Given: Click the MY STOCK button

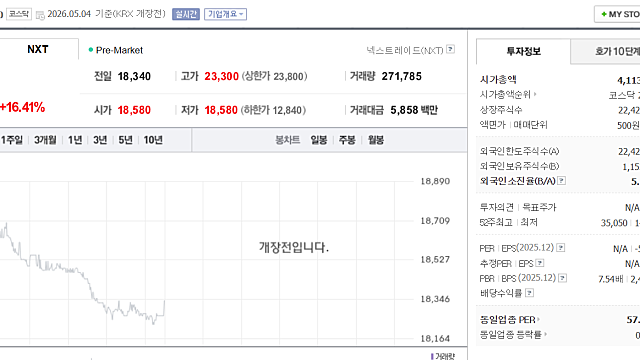Looking at the screenshot, I should coord(618,14).
